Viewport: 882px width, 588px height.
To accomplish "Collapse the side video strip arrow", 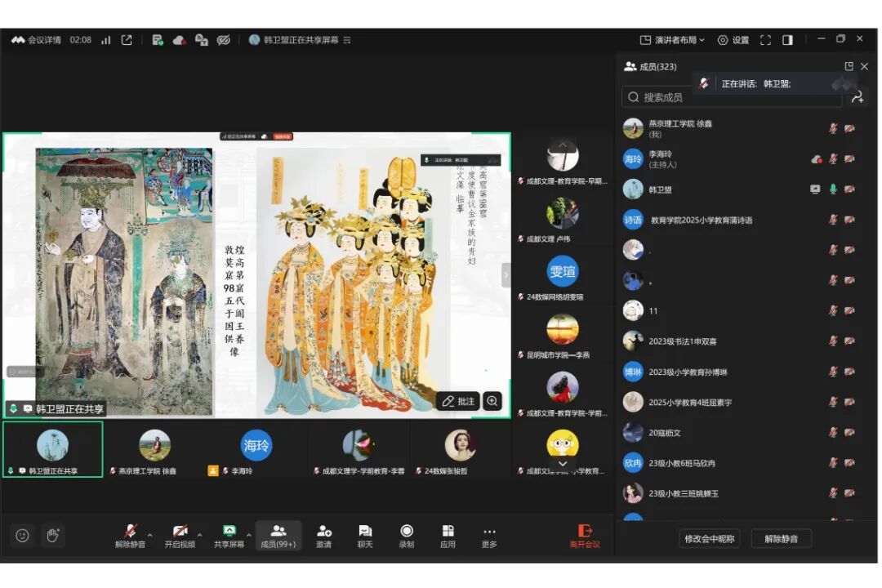I will [506, 275].
